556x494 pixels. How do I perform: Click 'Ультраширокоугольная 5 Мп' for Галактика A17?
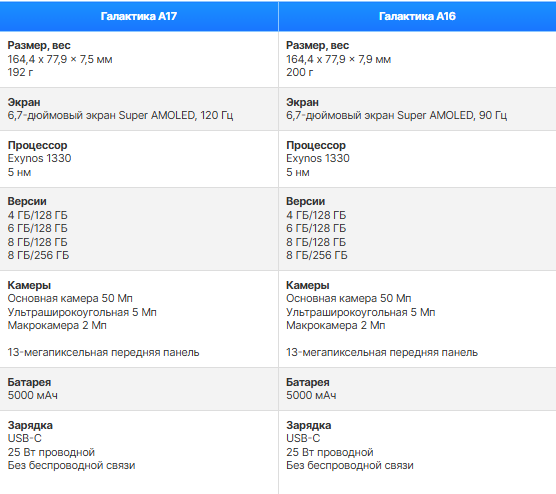[x=82, y=312]
